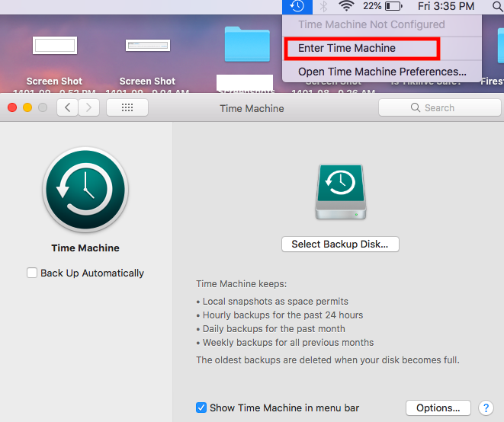Click the backup disk drive icon
The image size is (504, 422).
(341, 192)
